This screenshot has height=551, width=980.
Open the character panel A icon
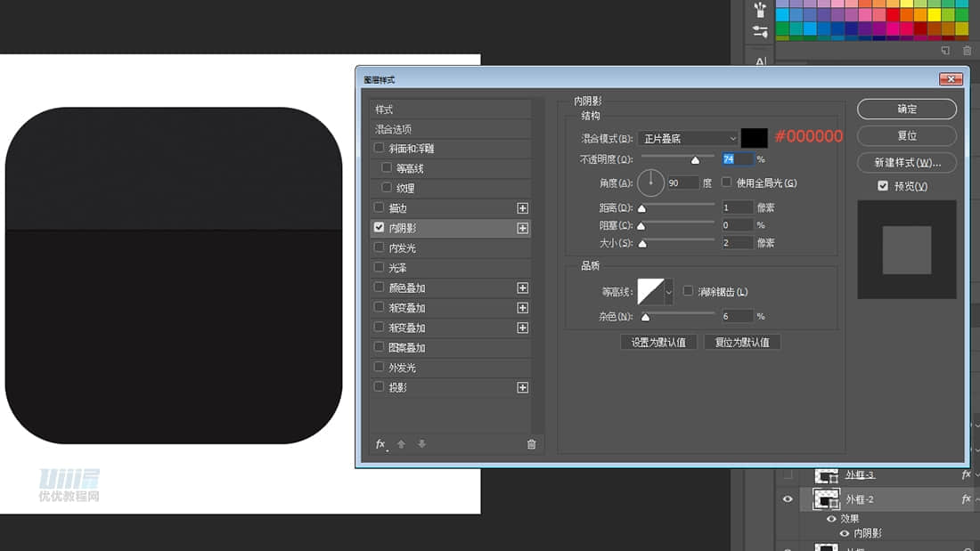coord(760,61)
